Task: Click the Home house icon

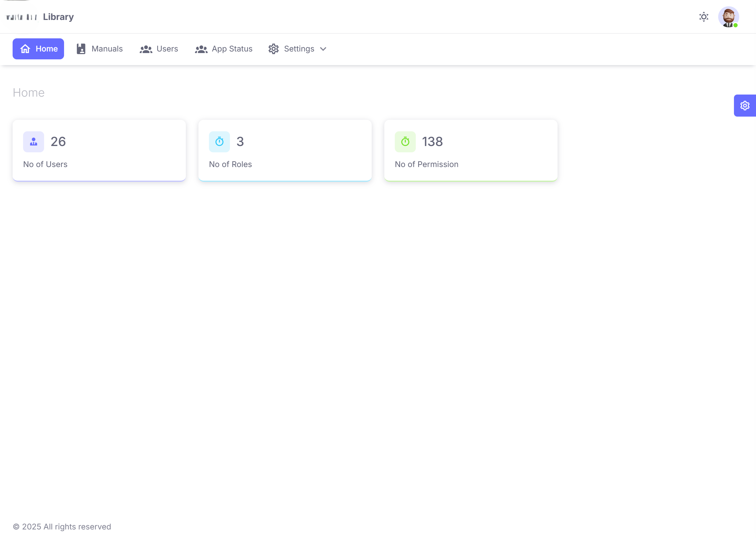Action: coord(25,49)
